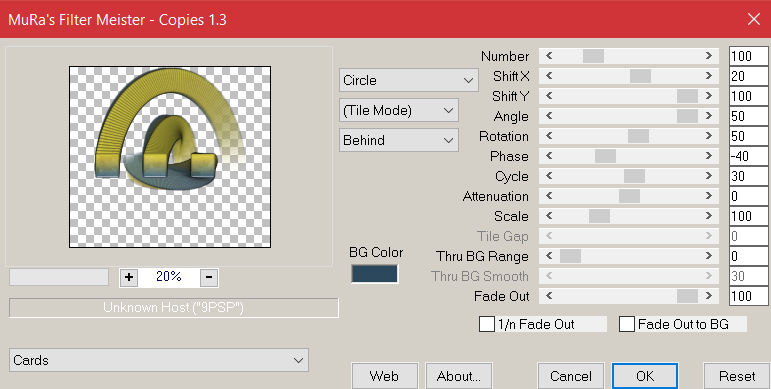Enable the 1/n Fade Out checkbox
Image resolution: width=771 pixels, height=389 pixels.
(x=487, y=324)
